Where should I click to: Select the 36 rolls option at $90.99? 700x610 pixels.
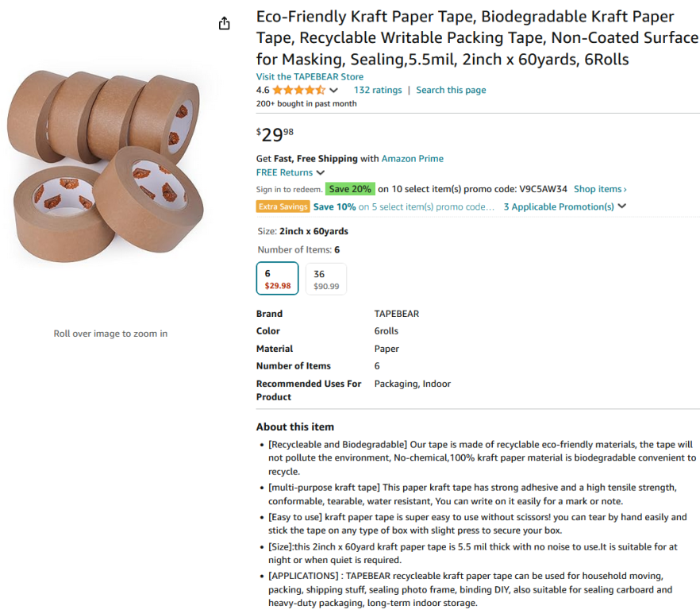pyautogui.click(x=325, y=279)
